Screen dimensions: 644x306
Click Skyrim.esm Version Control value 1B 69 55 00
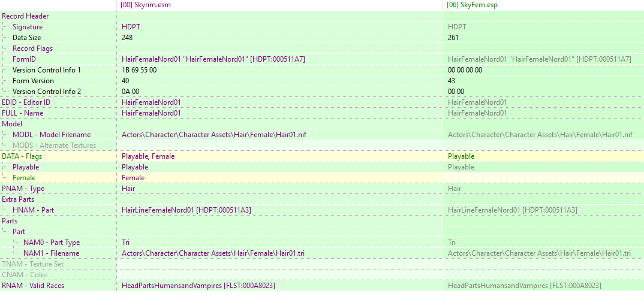(139, 70)
